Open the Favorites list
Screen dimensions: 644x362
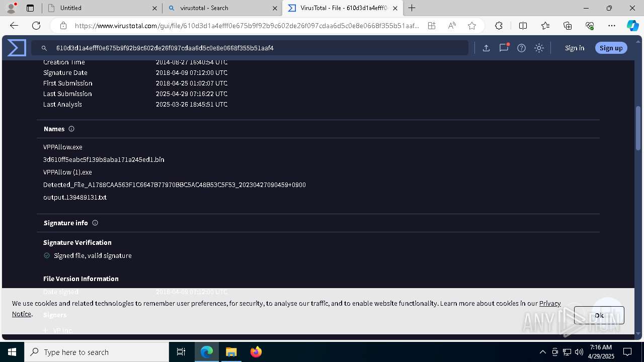[x=545, y=26]
